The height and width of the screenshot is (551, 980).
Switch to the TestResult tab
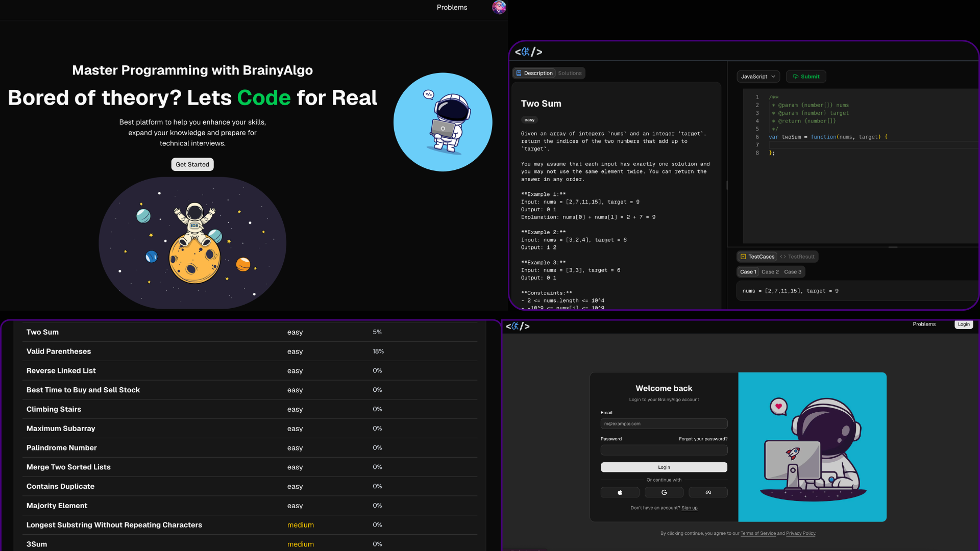pos(797,257)
